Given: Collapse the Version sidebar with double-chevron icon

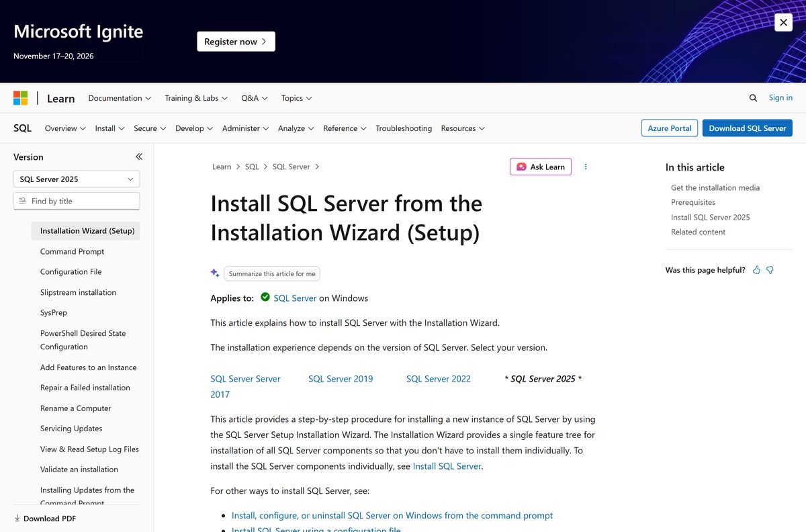Looking at the screenshot, I should pyautogui.click(x=139, y=157).
